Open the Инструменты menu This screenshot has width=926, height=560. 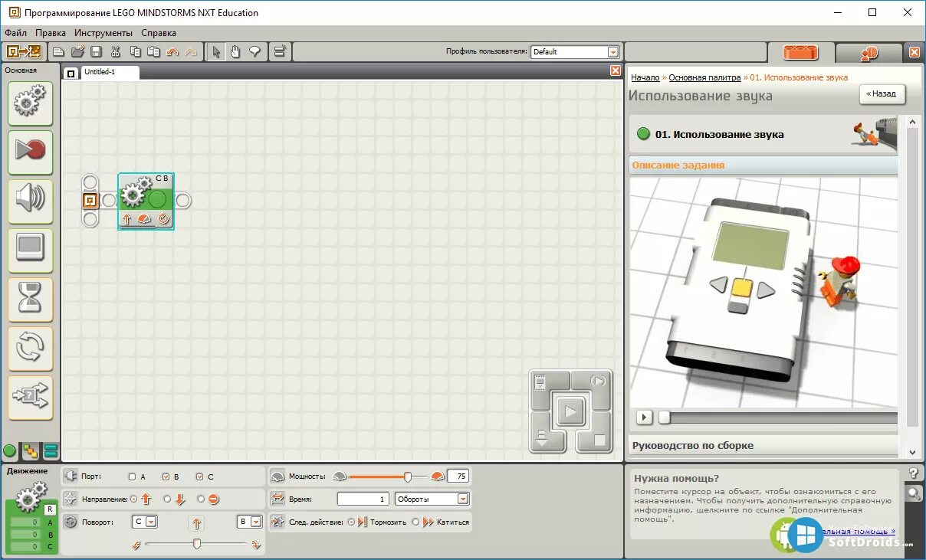(x=103, y=33)
